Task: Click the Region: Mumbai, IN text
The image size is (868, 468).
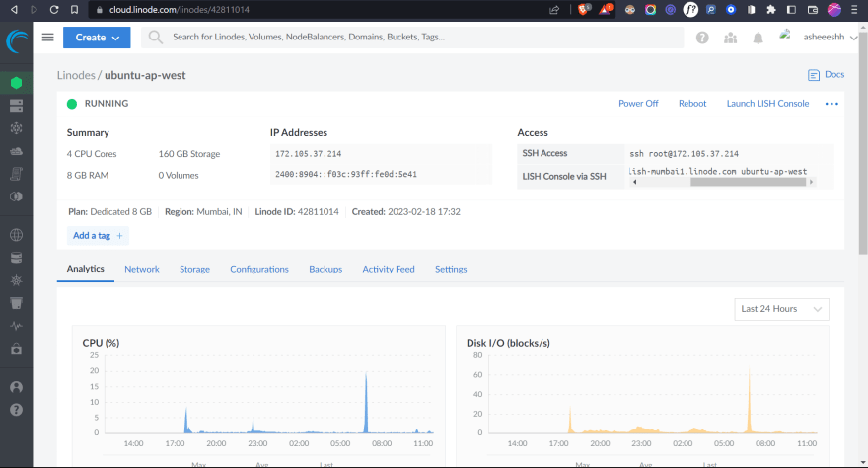Action: click(x=203, y=211)
